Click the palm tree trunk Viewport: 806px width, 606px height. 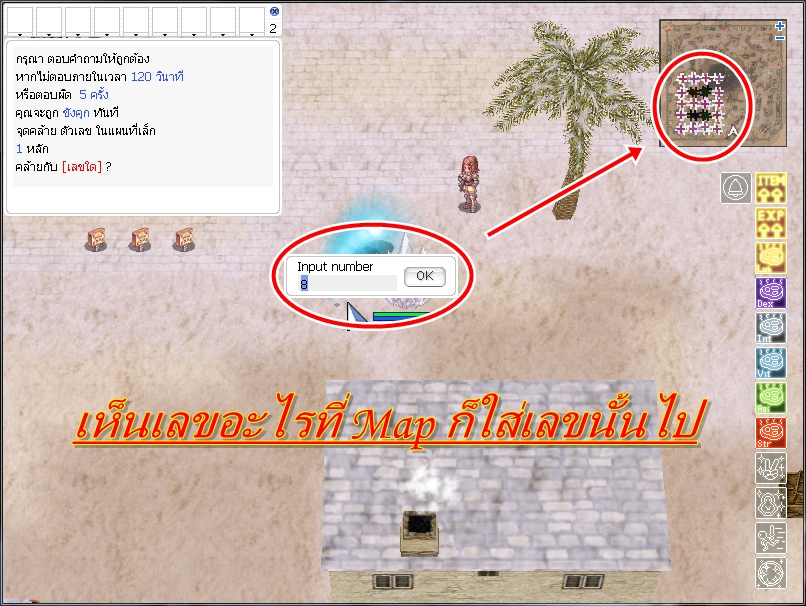click(x=573, y=170)
